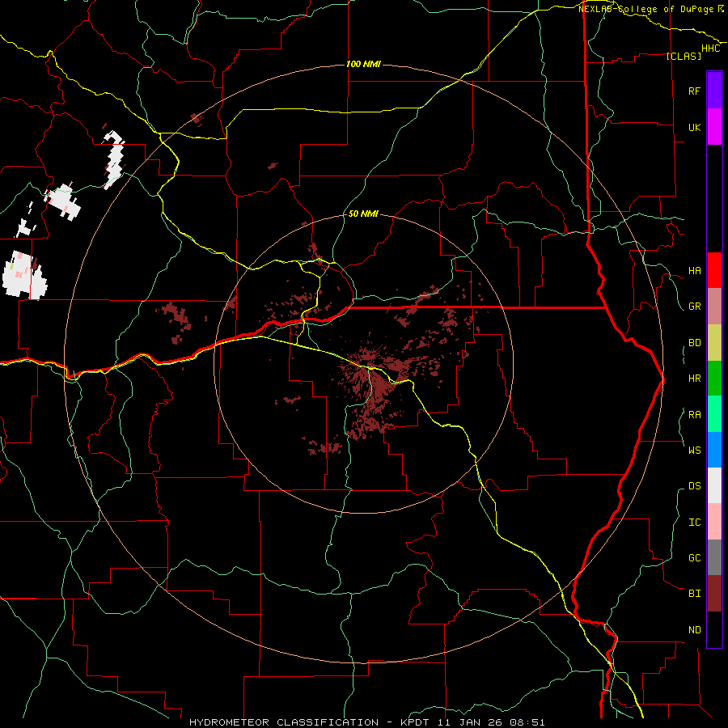Click the HA red legend swatch
Viewport: 728px width, 728px height.
[714, 270]
